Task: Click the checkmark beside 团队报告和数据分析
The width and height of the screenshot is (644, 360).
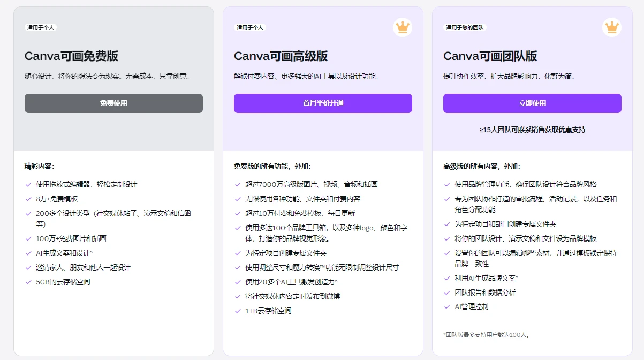Action: pos(447,292)
